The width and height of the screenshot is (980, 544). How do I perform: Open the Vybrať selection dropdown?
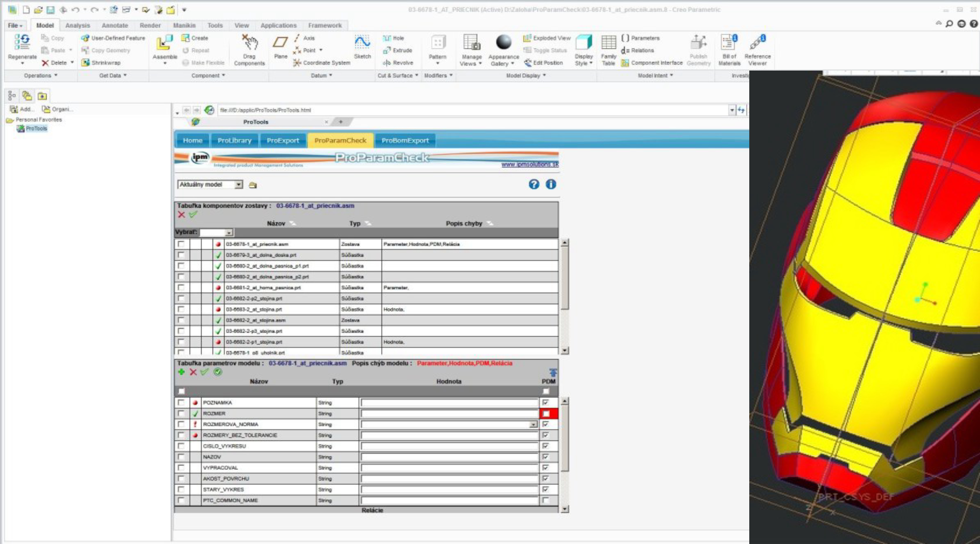point(229,233)
